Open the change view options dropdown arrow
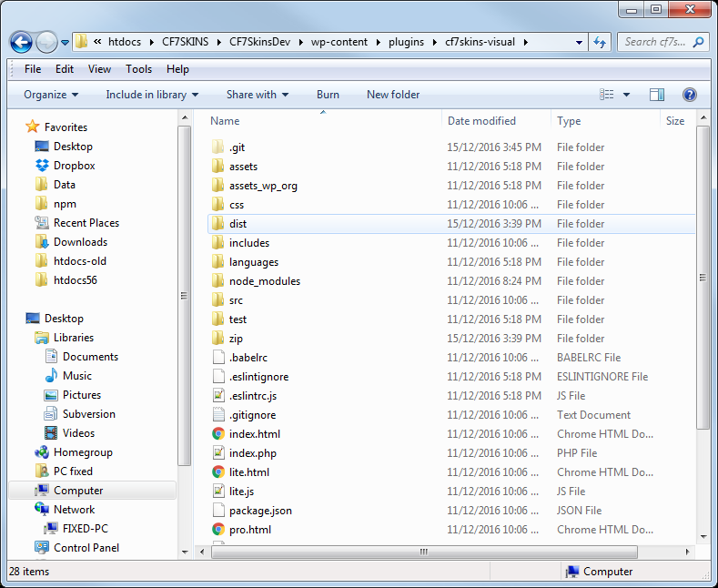This screenshot has height=588, width=718. pos(628,95)
